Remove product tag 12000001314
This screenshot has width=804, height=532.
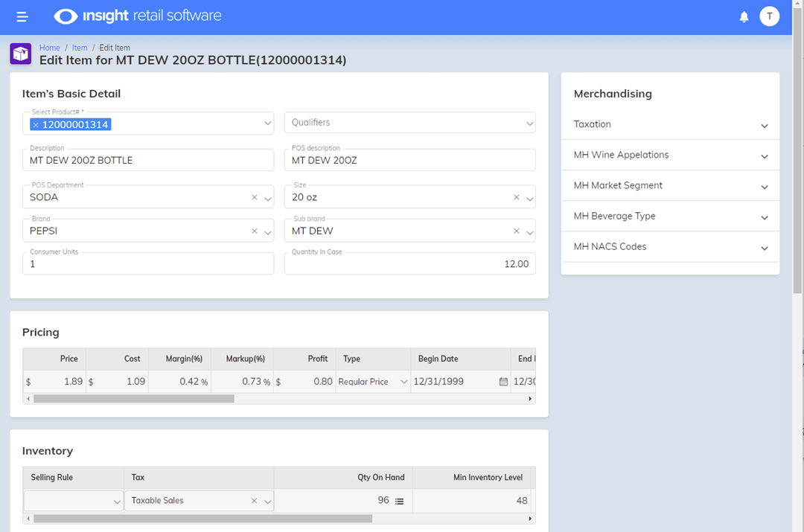[36, 125]
